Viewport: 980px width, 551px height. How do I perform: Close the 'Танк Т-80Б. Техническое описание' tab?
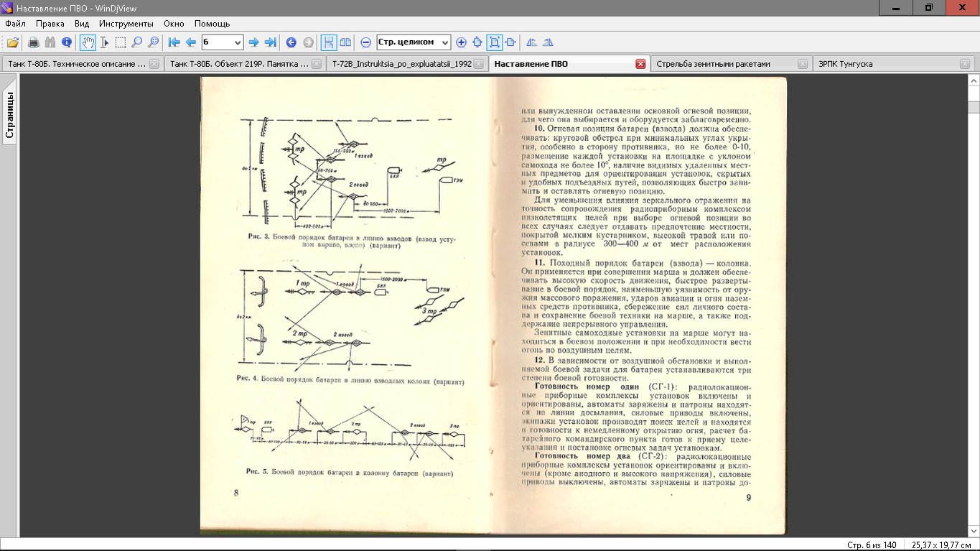pyautogui.click(x=154, y=64)
